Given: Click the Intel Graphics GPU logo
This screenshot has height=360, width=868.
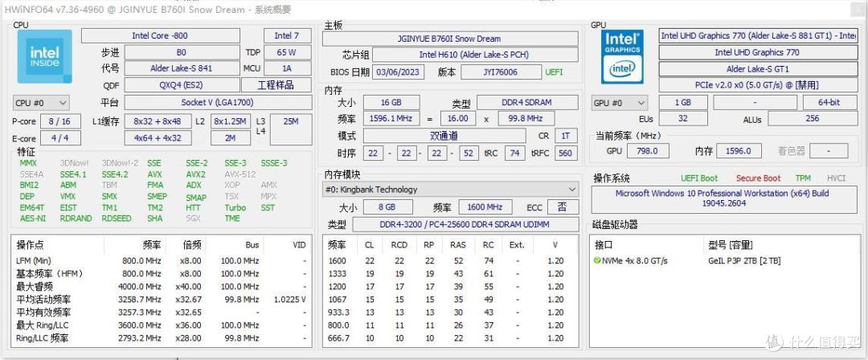Looking at the screenshot, I should click(x=622, y=56).
